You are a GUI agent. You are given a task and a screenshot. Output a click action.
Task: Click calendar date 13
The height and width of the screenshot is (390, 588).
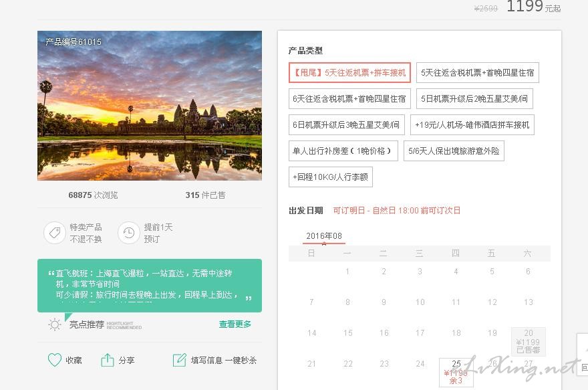(529, 302)
